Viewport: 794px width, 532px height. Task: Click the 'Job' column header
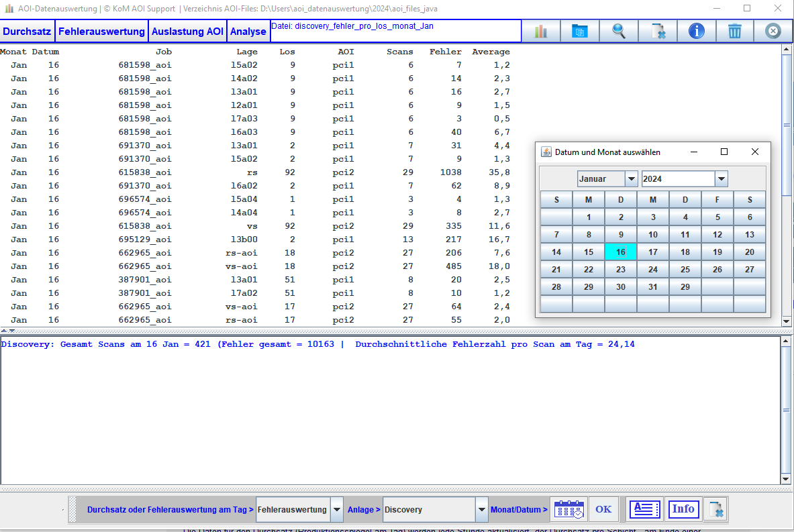point(164,52)
